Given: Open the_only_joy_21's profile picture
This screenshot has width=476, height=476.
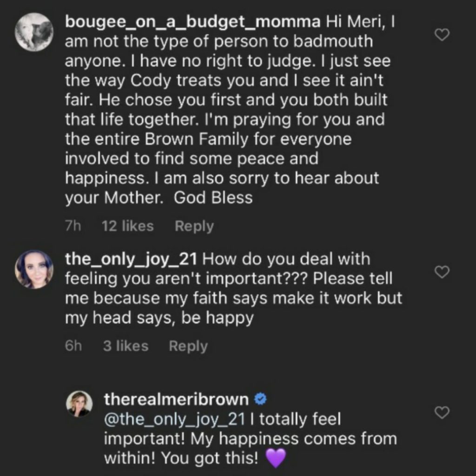Looking at the screenshot, I should [x=34, y=270].
